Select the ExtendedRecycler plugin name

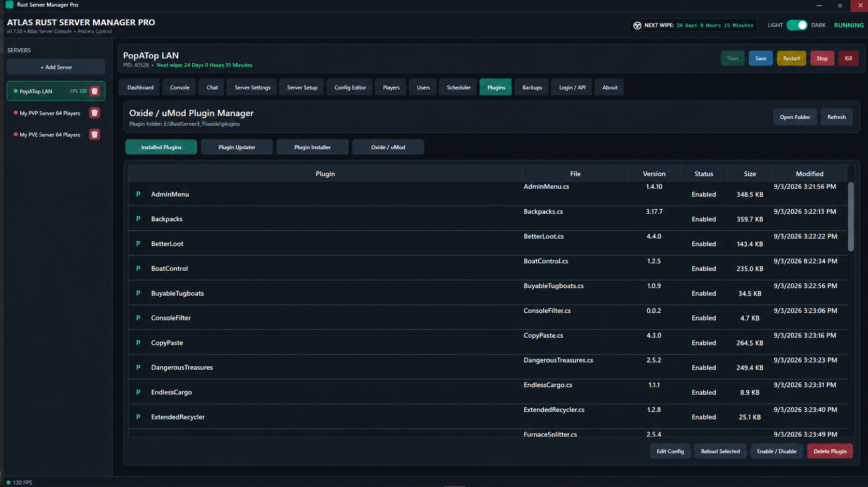click(x=178, y=417)
